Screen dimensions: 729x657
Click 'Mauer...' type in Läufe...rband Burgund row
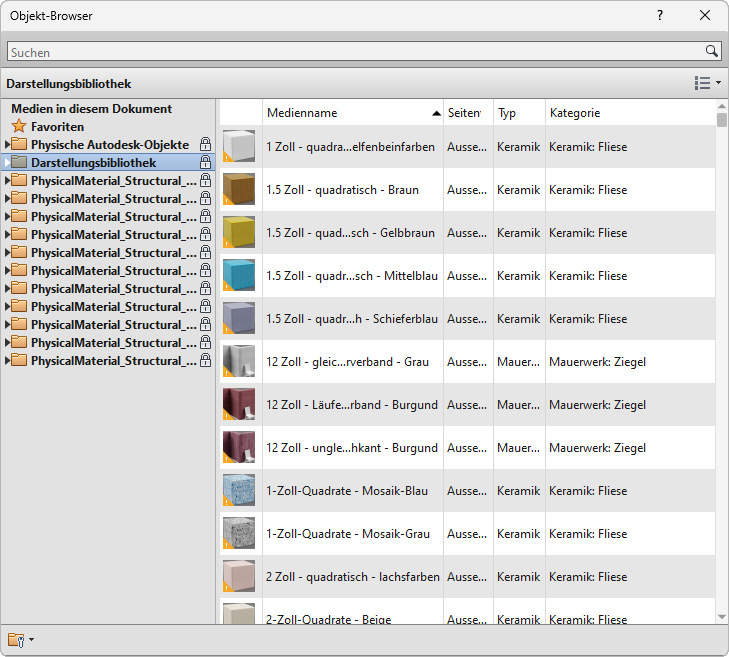point(518,405)
